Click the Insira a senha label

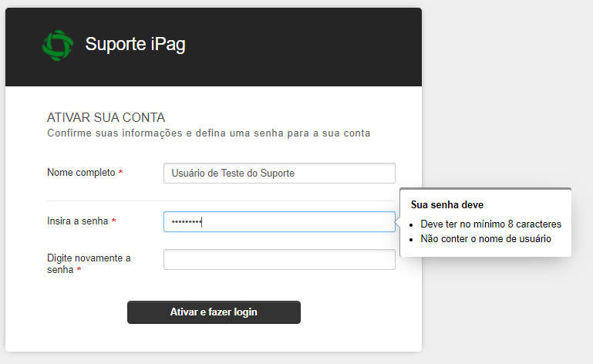pos(78,221)
